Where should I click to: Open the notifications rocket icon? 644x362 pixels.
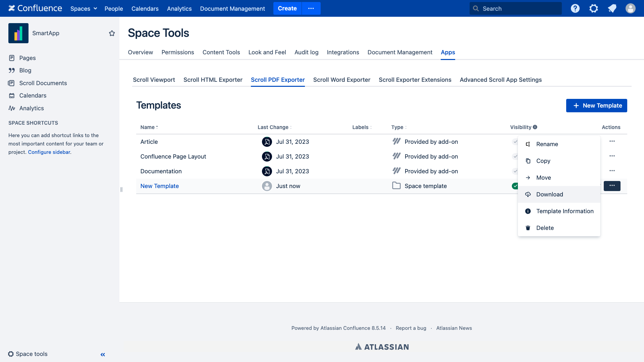(612, 8)
